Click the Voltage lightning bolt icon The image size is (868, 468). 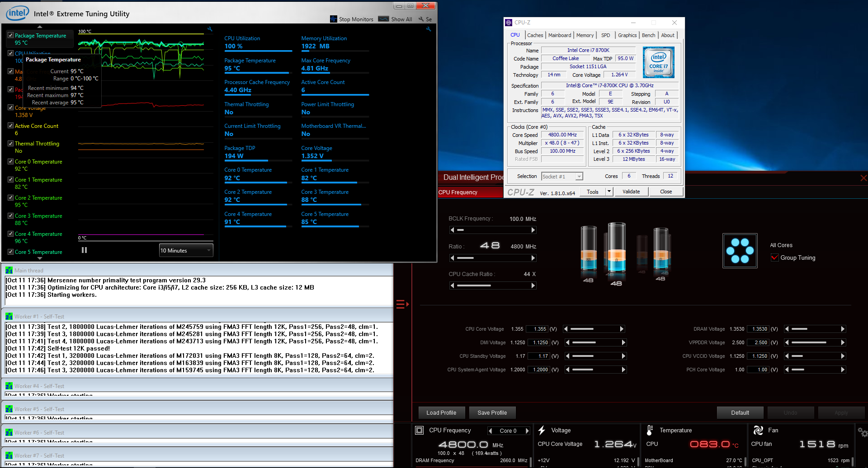(x=542, y=430)
